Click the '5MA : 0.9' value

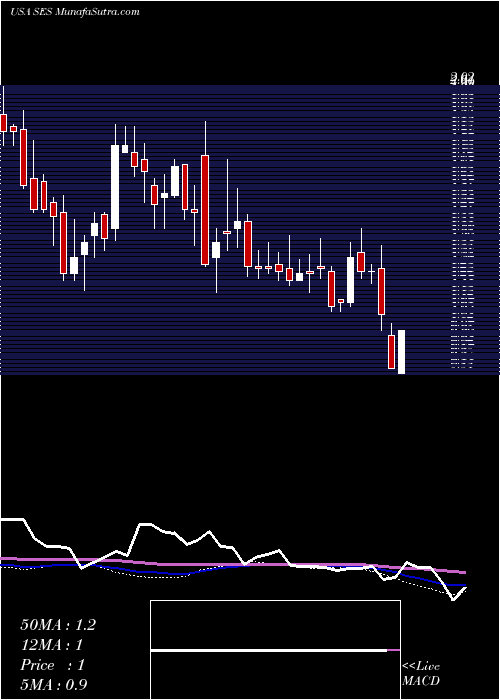click(54, 684)
